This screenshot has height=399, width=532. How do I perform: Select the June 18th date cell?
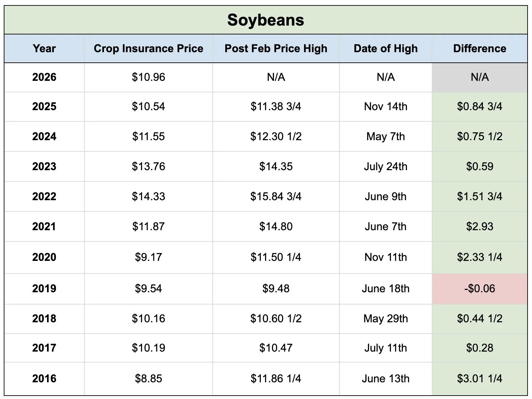385,289
